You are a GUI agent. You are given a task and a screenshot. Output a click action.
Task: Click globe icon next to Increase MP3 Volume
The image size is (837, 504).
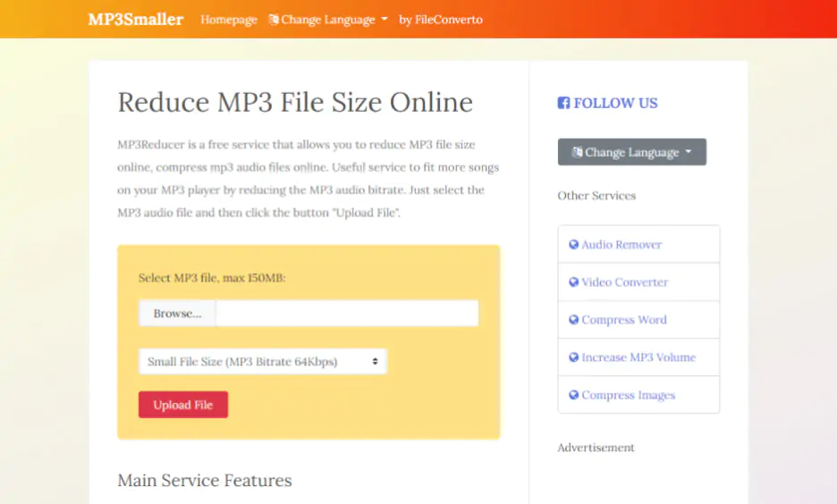(574, 357)
